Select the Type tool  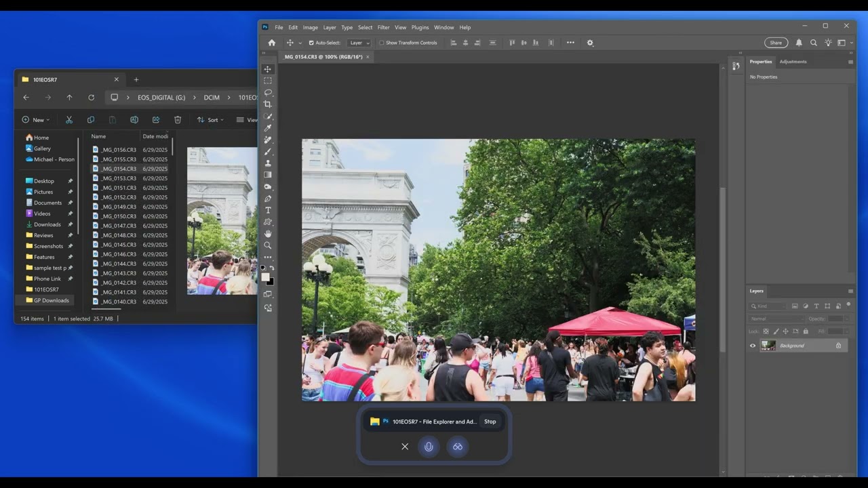(267, 210)
